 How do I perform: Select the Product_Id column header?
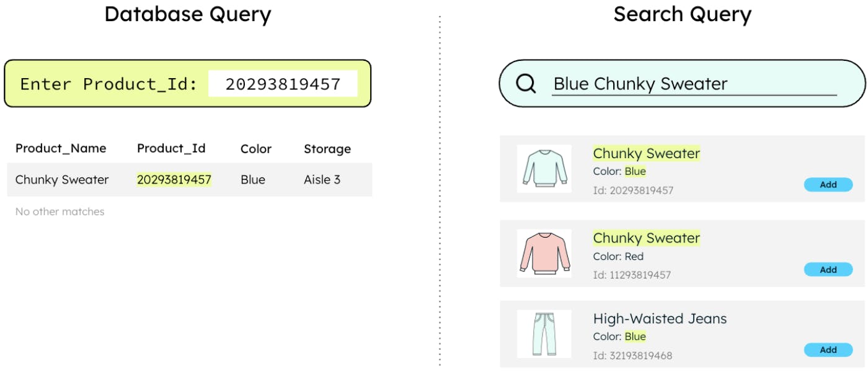pyautogui.click(x=171, y=149)
